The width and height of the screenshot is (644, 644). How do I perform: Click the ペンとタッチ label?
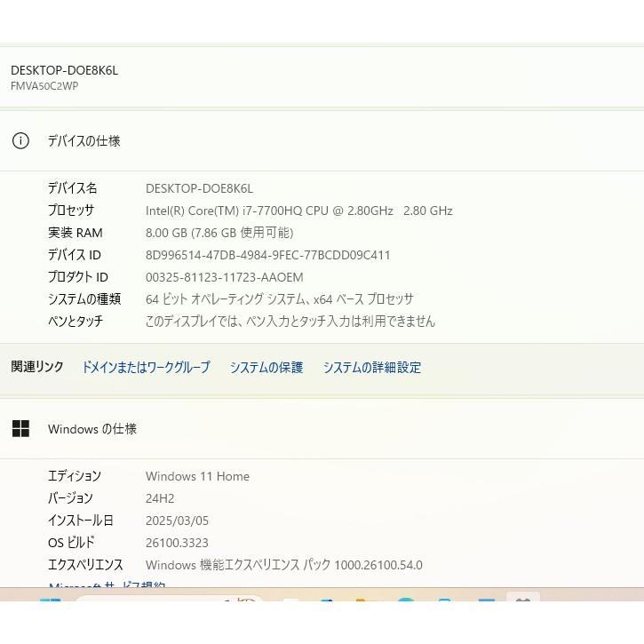pos(76,322)
